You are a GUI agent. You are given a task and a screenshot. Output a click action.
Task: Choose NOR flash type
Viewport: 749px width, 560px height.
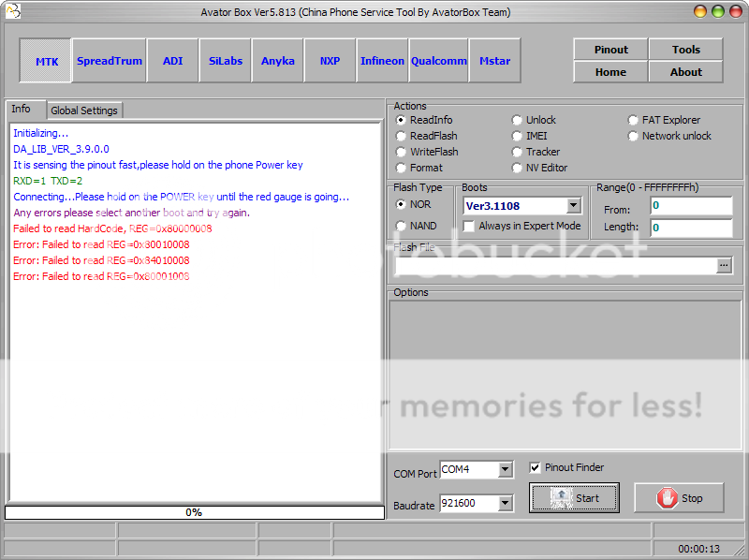[x=413, y=204]
